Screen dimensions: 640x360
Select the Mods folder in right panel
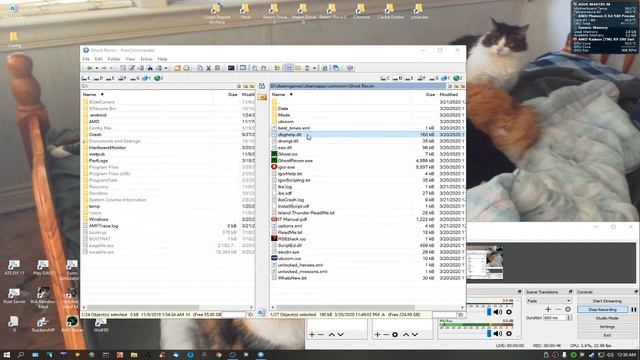284,115
